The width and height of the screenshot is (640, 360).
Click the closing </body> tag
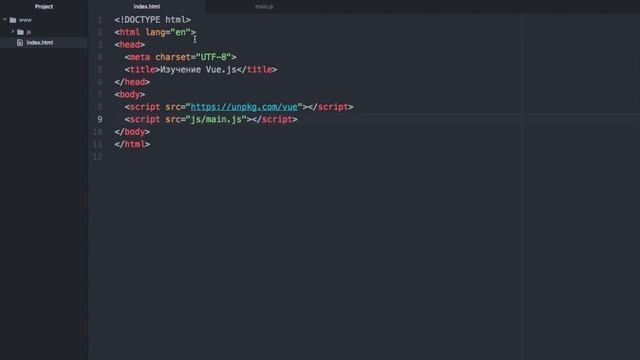click(132, 132)
